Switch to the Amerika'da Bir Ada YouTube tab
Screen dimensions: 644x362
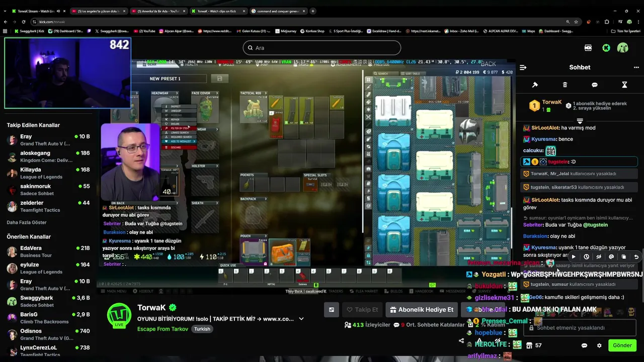pos(158,11)
